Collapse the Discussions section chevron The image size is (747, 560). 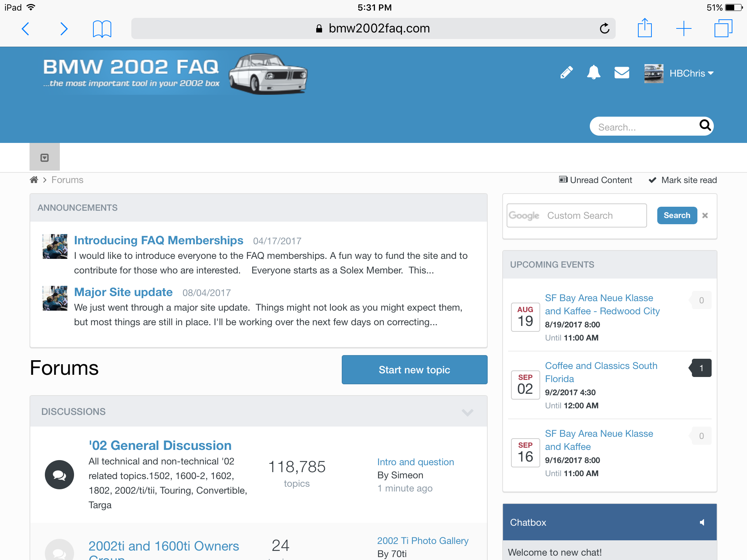pyautogui.click(x=467, y=412)
